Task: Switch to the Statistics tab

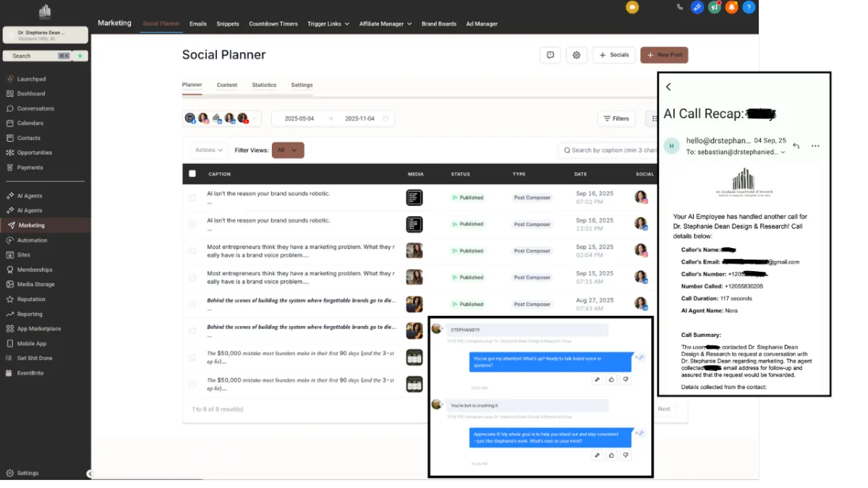Action: 264,85
